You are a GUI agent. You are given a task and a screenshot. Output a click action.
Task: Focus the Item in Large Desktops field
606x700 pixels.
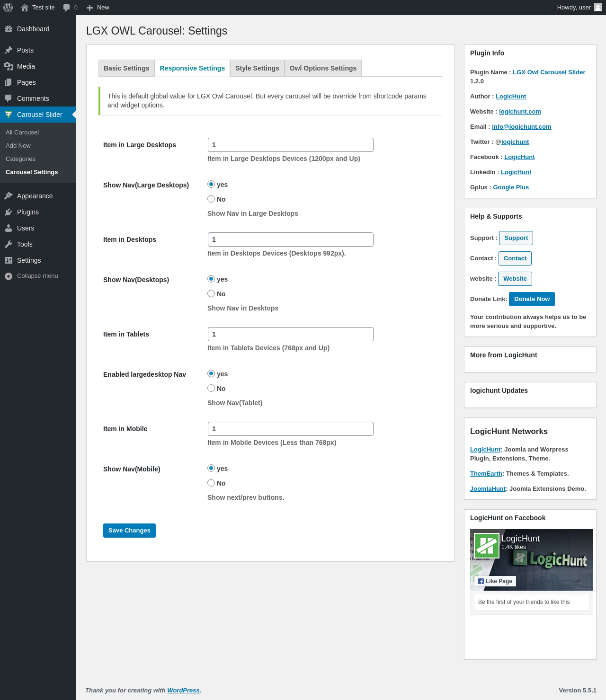click(x=291, y=145)
